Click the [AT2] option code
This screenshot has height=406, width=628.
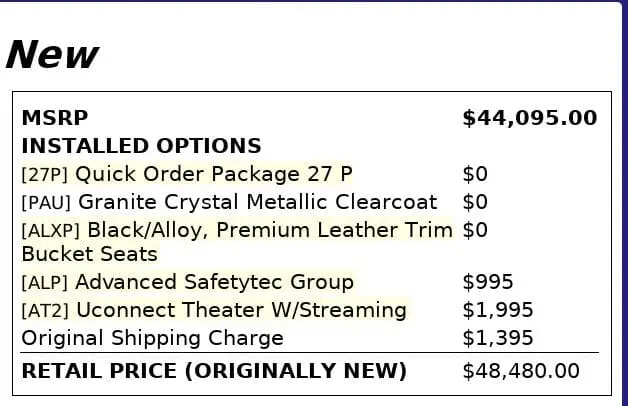45,311
